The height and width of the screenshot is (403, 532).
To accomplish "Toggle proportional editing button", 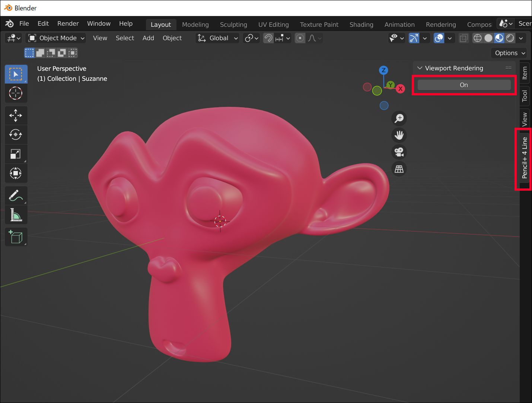I will tap(300, 38).
